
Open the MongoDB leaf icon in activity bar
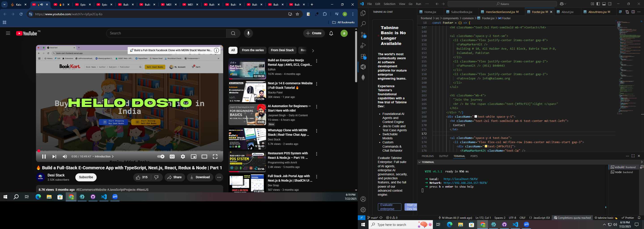tap(363, 78)
